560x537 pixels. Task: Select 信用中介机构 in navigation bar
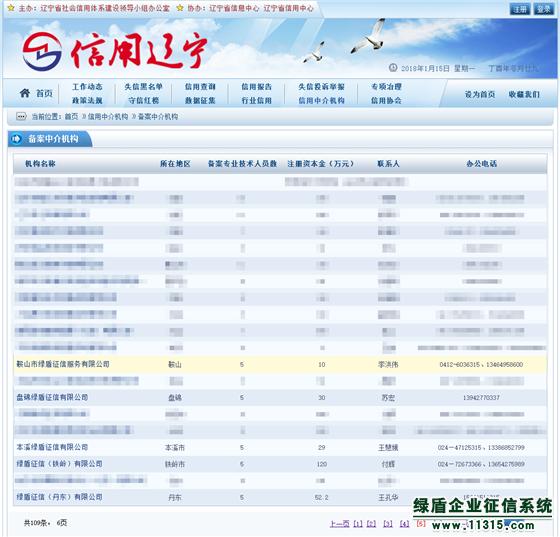point(321,101)
